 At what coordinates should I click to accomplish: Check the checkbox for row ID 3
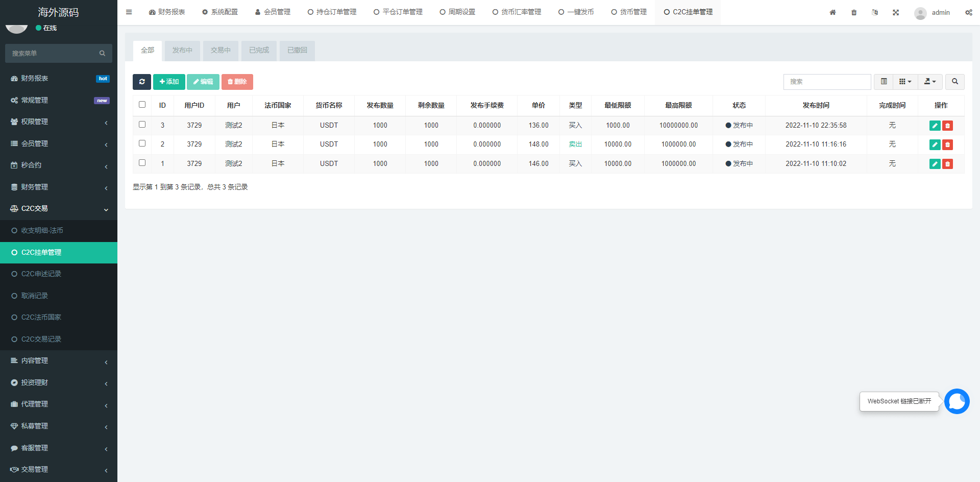click(x=142, y=125)
